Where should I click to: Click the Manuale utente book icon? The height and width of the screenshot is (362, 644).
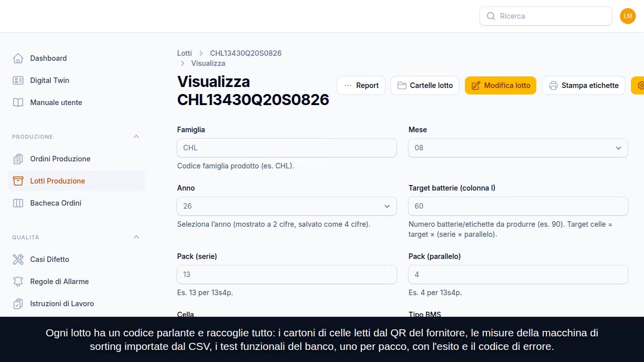[x=18, y=103]
